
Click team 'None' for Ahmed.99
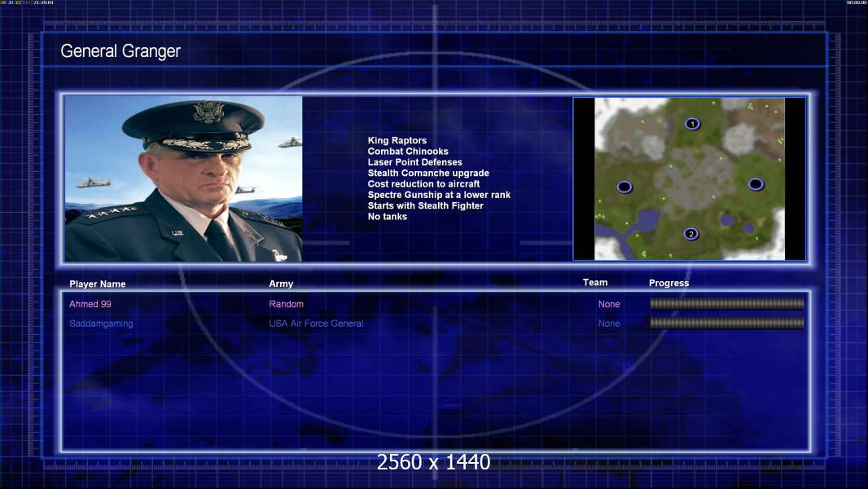609,304
